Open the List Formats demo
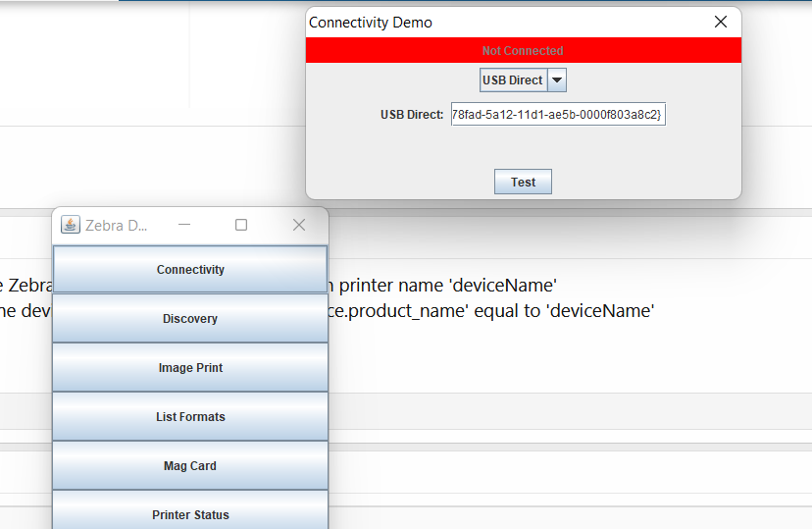 point(190,416)
